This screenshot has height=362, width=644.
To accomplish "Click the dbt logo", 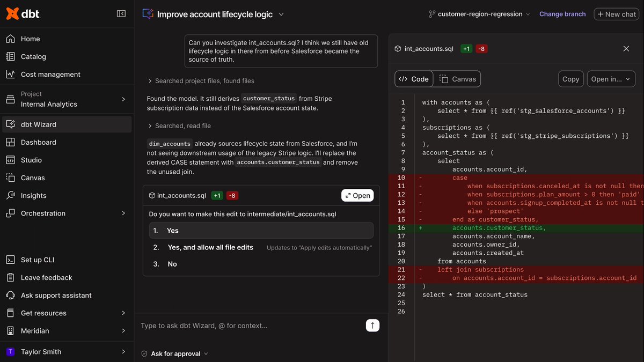I will click(23, 14).
